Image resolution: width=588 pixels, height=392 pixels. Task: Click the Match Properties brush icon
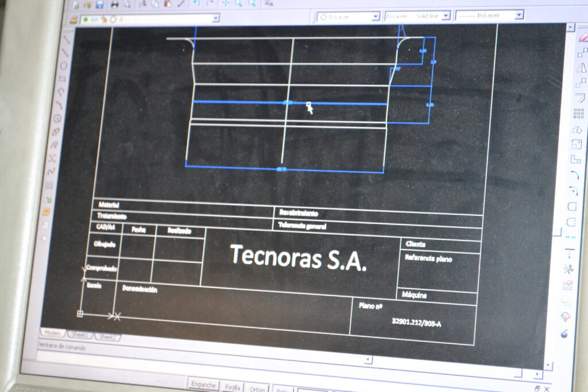pos(181,4)
